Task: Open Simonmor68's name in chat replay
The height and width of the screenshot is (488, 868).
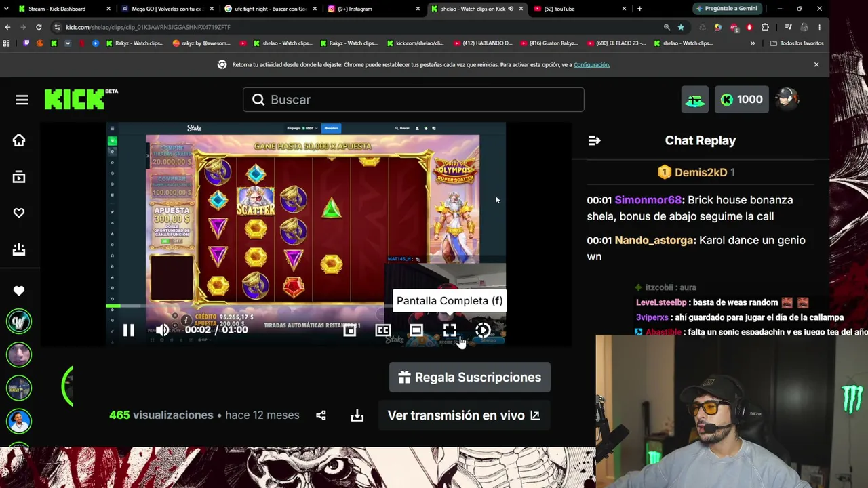Action: (648, 200)
